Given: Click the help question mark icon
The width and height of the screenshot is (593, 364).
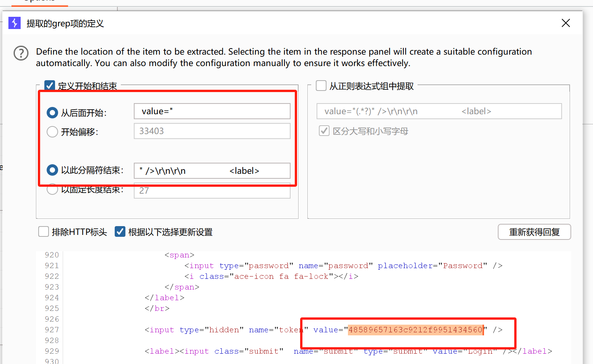Looking at the screenshot, I should (21, 53).
